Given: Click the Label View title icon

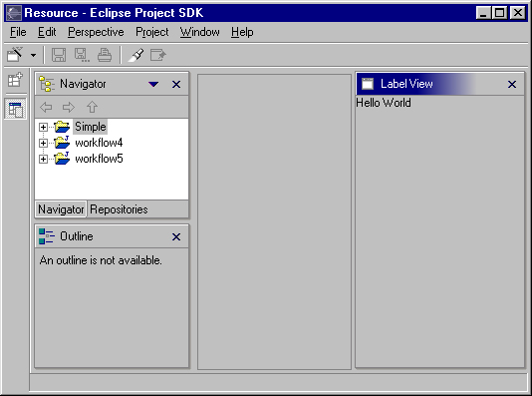Looking at the screenshot, I should click(368, 84).
